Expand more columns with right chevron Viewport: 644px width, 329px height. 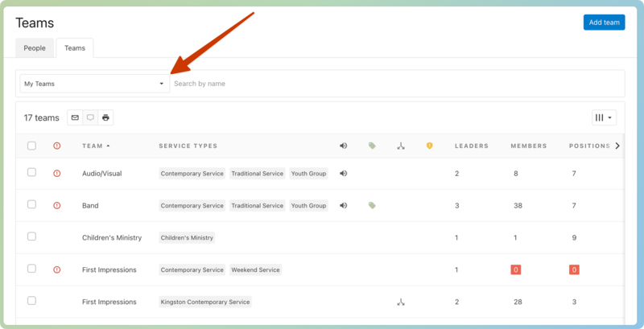coord(617,146)
